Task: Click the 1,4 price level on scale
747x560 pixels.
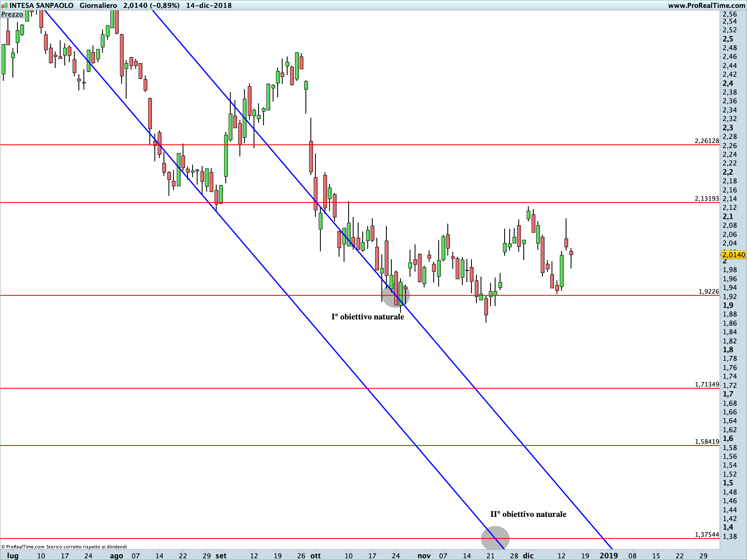Action: [x=728, y=527]
